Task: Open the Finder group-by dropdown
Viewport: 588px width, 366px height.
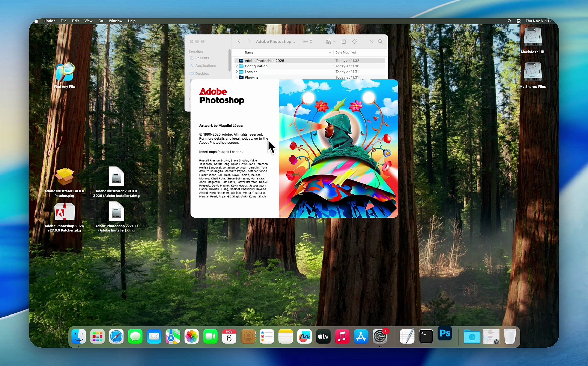Action: [x=331, y=41]
